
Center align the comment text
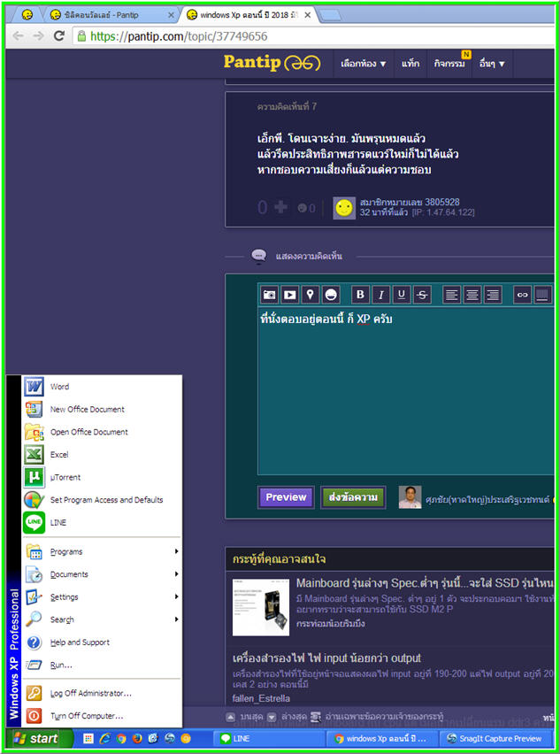472,295
